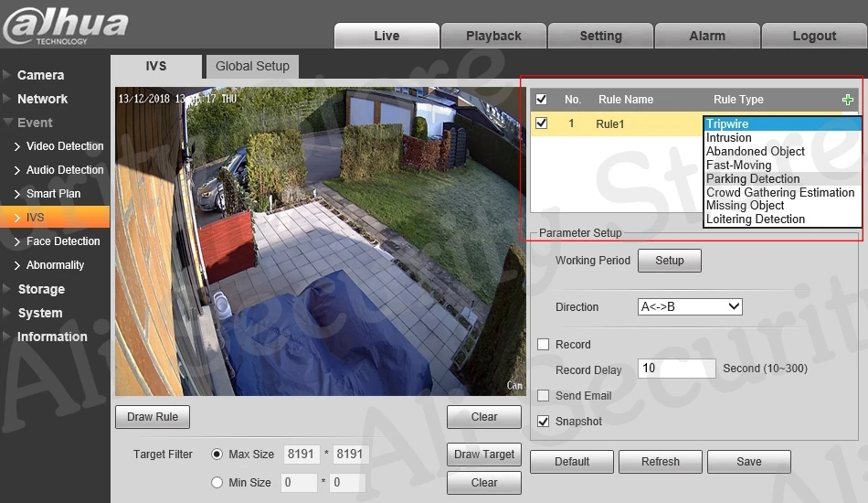Choose Loitering Detection rule type

click(x=782, y=219)
